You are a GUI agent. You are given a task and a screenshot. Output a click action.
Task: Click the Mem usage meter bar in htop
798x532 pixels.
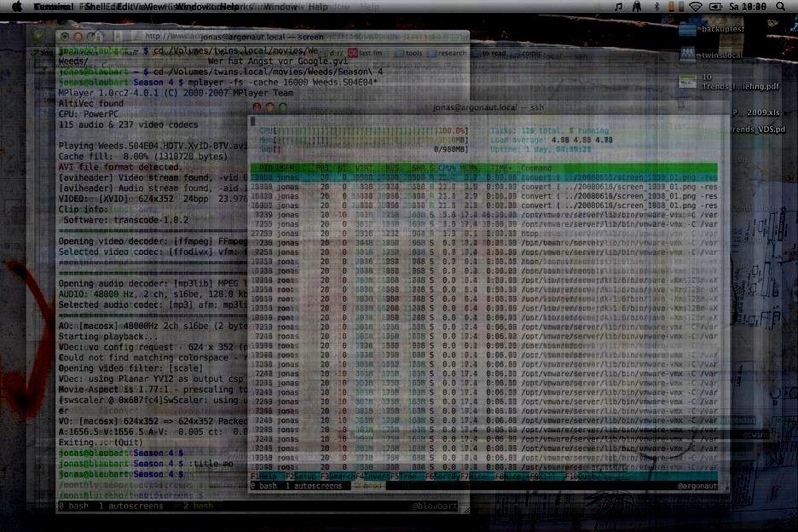pos(364,140)
